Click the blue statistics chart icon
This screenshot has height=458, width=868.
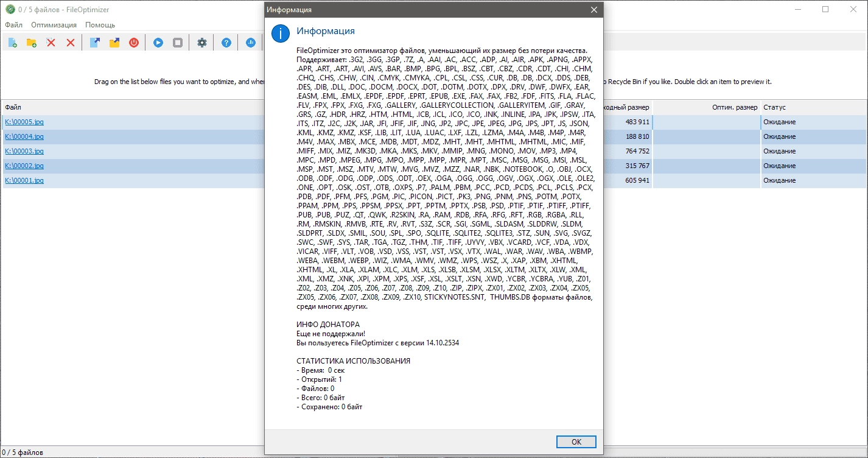[x=250, y=43]
